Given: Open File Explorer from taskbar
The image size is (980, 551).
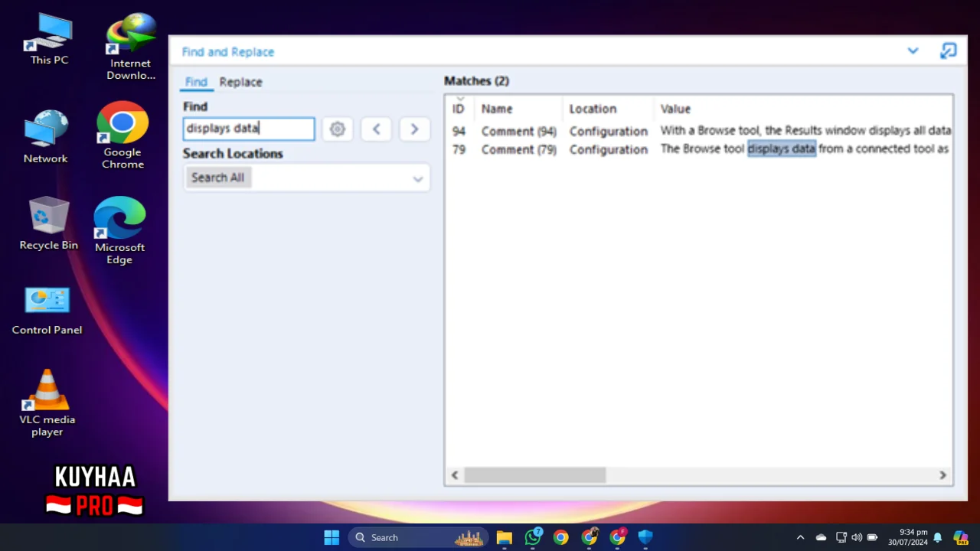Looking at the screenshot, I should coord(504,537).
